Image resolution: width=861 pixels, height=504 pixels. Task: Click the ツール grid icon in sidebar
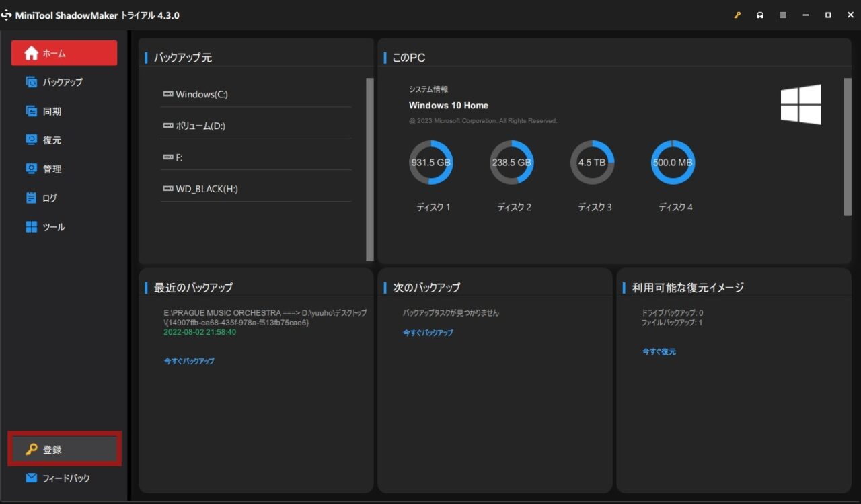coord(31,227)
